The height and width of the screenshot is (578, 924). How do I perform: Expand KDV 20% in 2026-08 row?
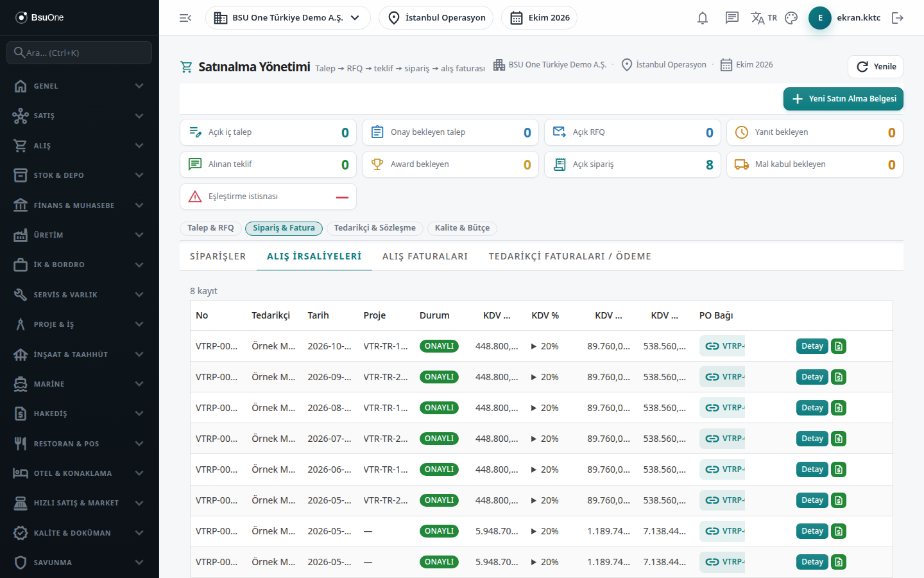pyautogui.click(x=545, y=408)
